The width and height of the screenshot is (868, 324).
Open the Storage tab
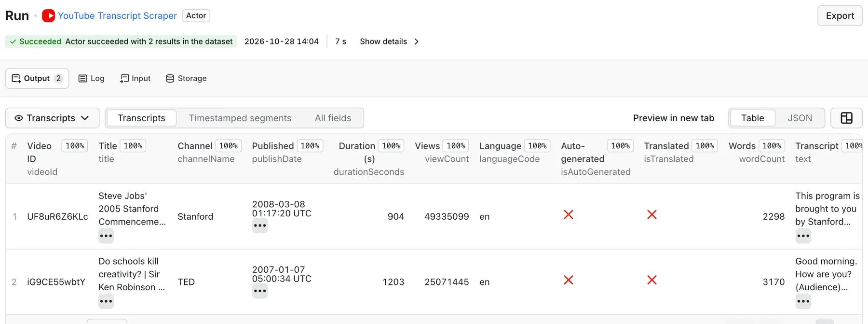tap(186, 78)
